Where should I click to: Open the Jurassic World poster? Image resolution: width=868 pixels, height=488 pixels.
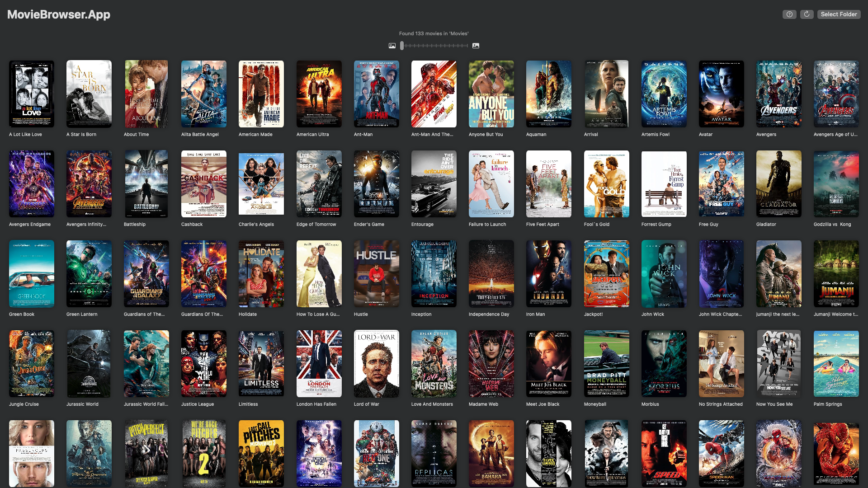coord(89,364)
